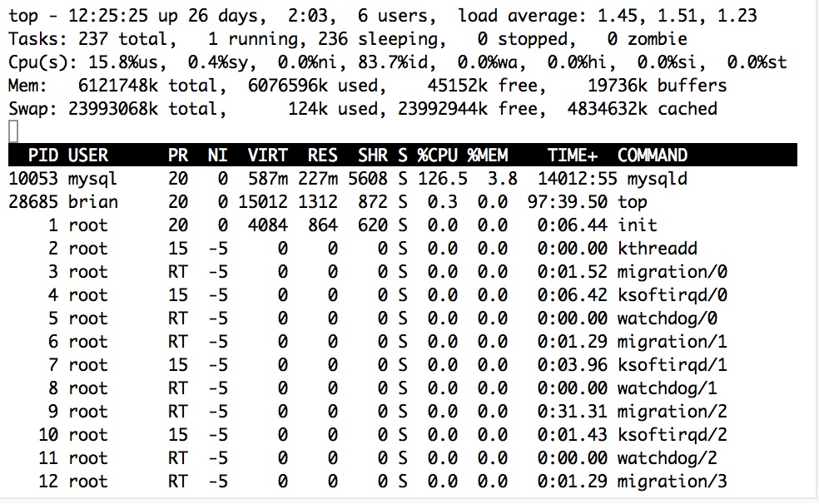Select the PID column header
Screen dimensions: 819x504
coord(43,156)
